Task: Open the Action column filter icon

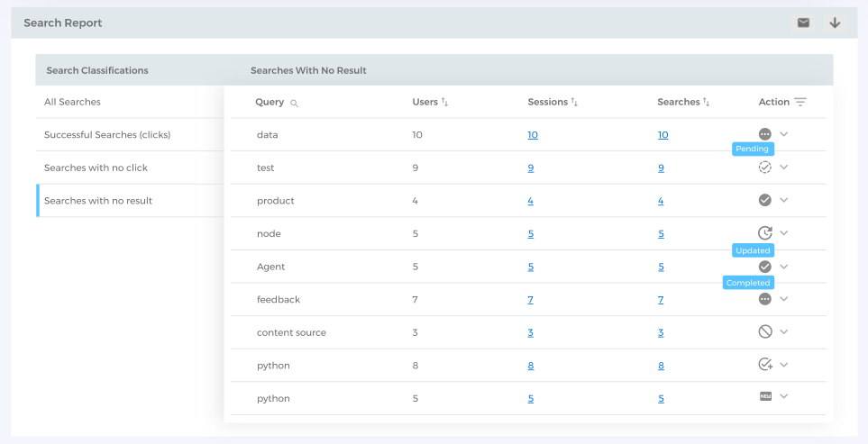Action: pyautogui.click(x=799, y=102)
